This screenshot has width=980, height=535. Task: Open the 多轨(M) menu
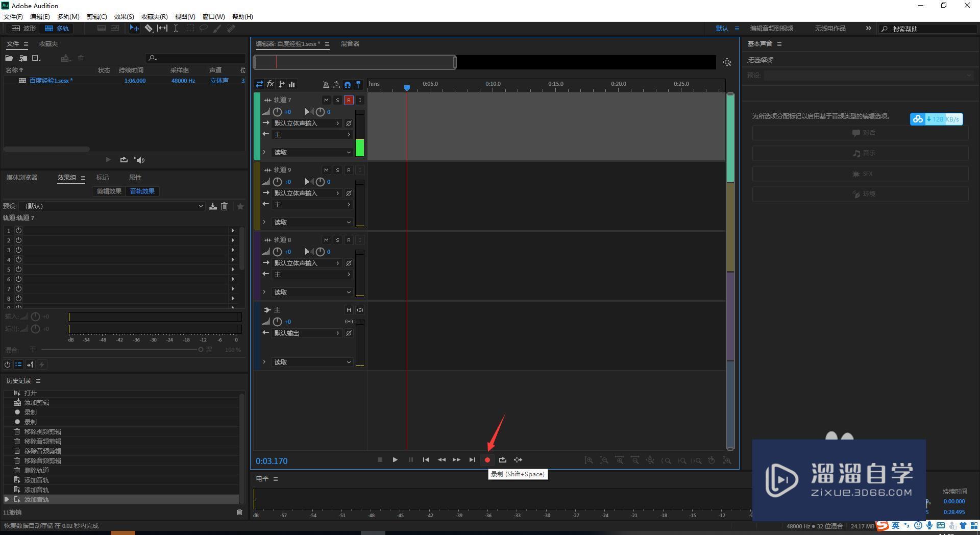[x=68, y=17]
